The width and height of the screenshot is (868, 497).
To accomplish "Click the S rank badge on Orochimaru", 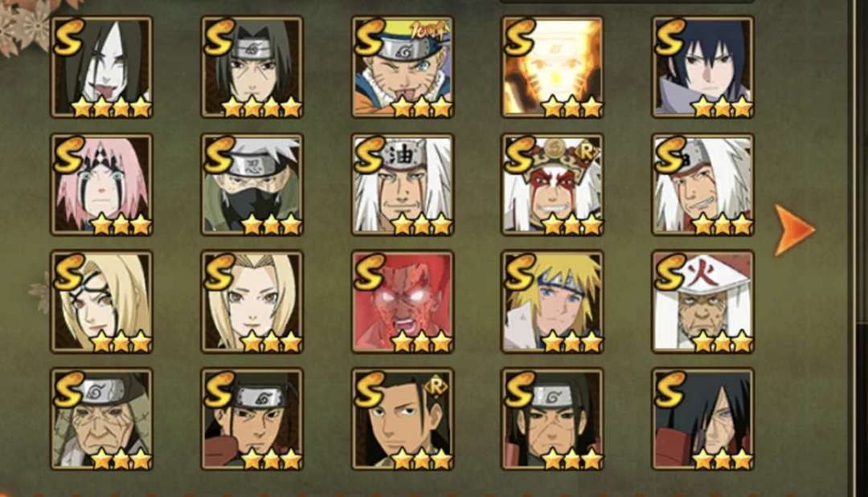I will point(68,36).
